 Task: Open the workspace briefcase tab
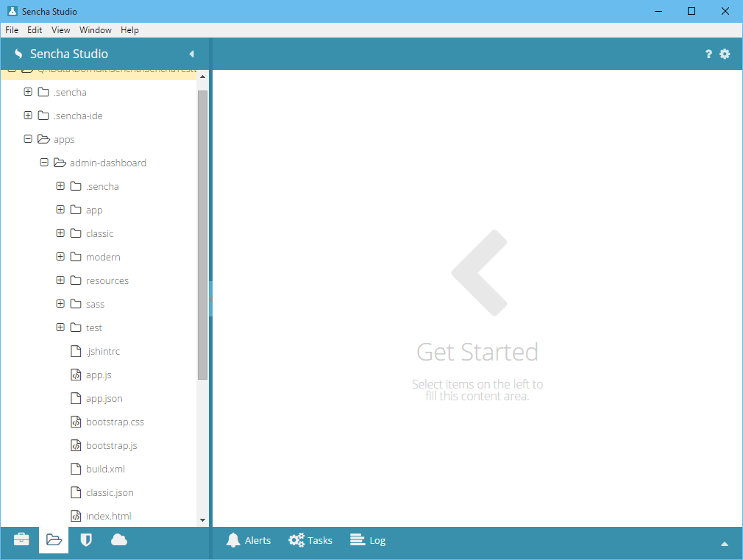tap(21, 539)
